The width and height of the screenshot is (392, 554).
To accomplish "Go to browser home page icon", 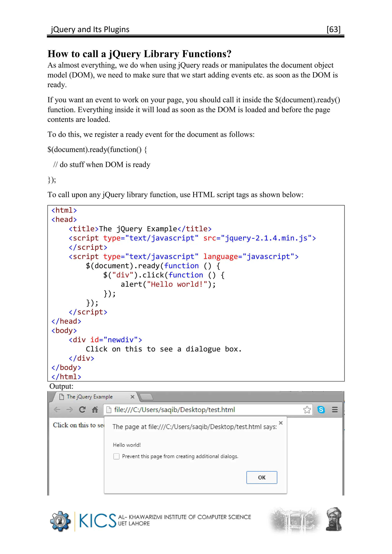I will [x=95, y=410].
